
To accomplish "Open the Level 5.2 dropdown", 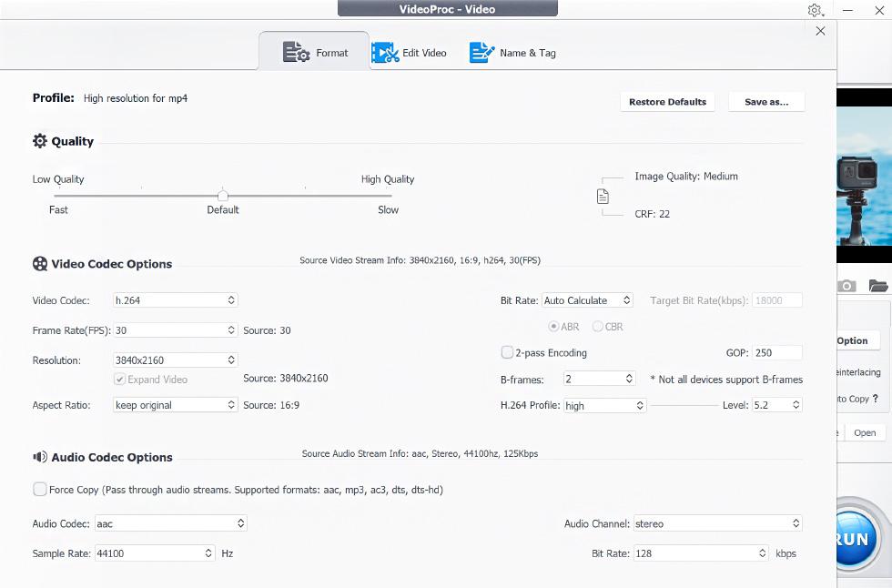I will (777, 405).
